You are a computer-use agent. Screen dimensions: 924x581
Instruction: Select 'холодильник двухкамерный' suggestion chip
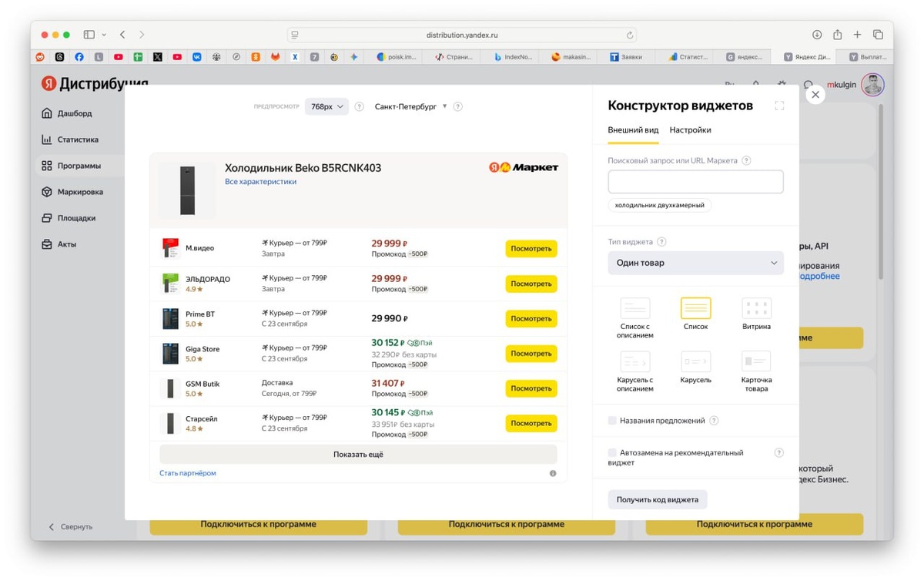pyautogui.click(x=660, y=206)
